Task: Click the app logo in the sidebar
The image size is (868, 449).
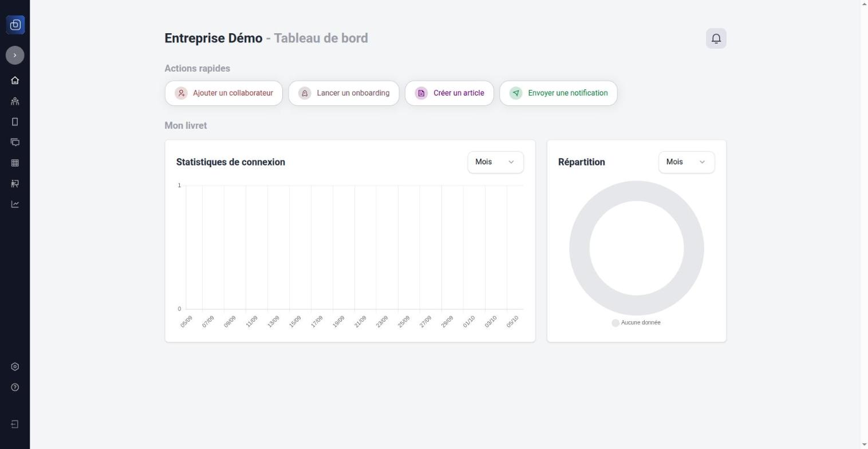Action: (15, 25)
